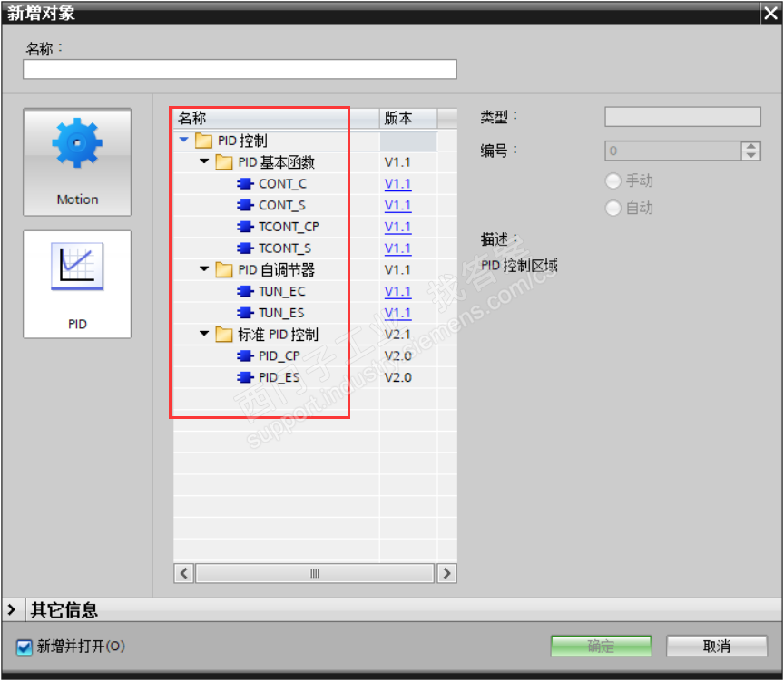
Task: Click the TCONT_S block icon
Action: click(x=245, y=248)
